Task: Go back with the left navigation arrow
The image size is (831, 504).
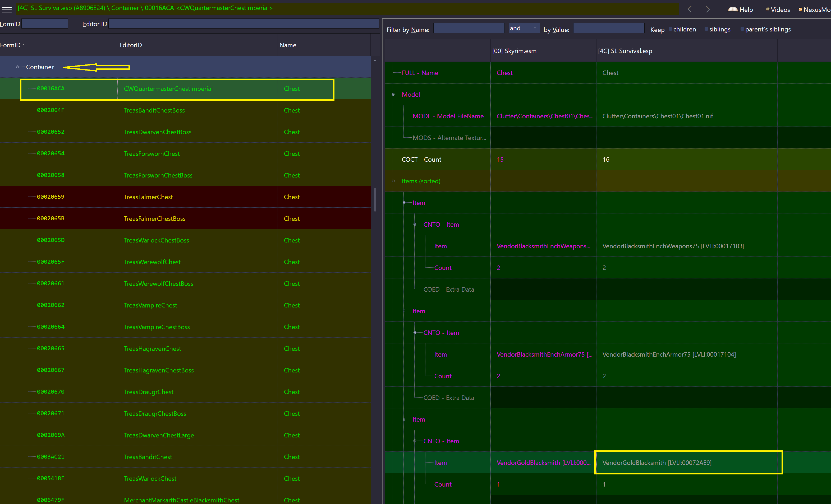Action: (690, 10)
